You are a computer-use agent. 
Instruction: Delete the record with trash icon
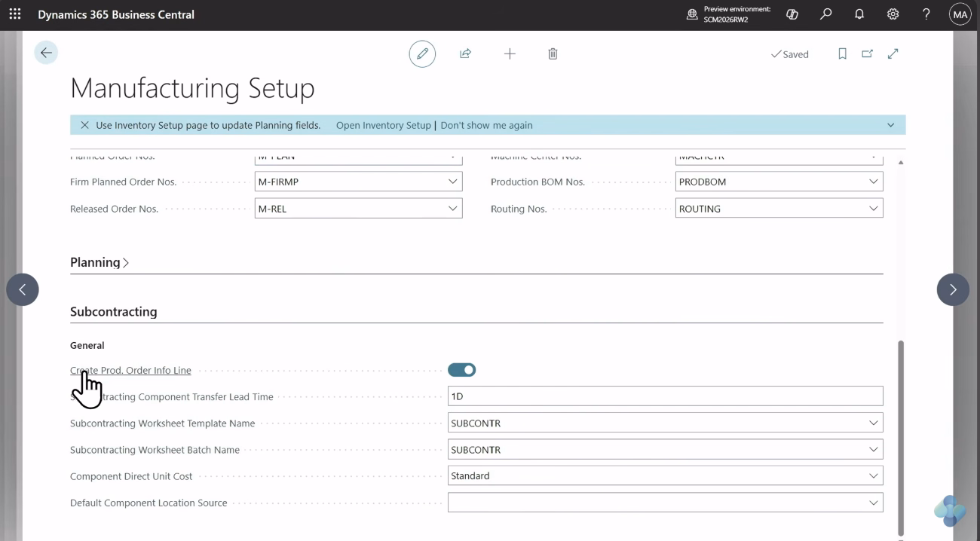tap(553, 53)
